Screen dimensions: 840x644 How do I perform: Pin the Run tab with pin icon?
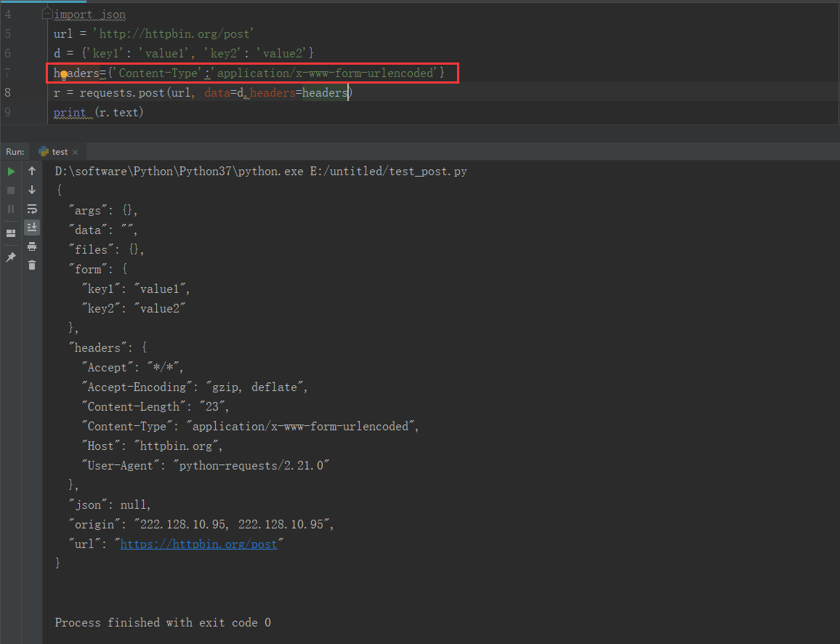11,257
